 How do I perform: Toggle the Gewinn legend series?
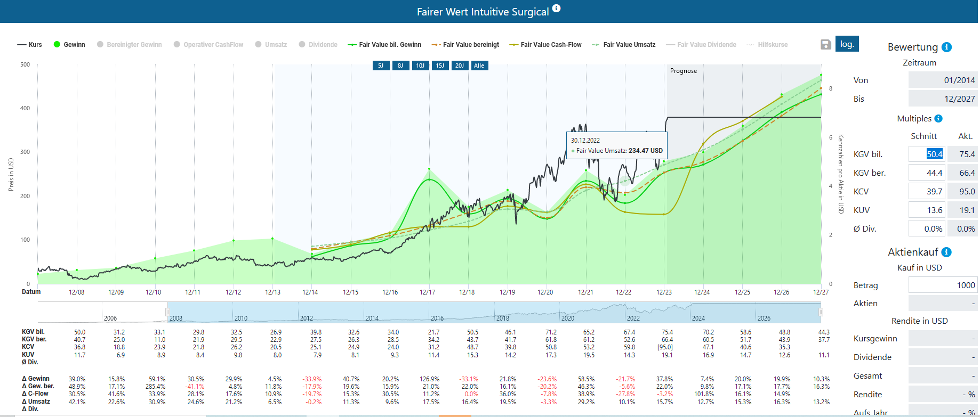[x=69, y=45]
